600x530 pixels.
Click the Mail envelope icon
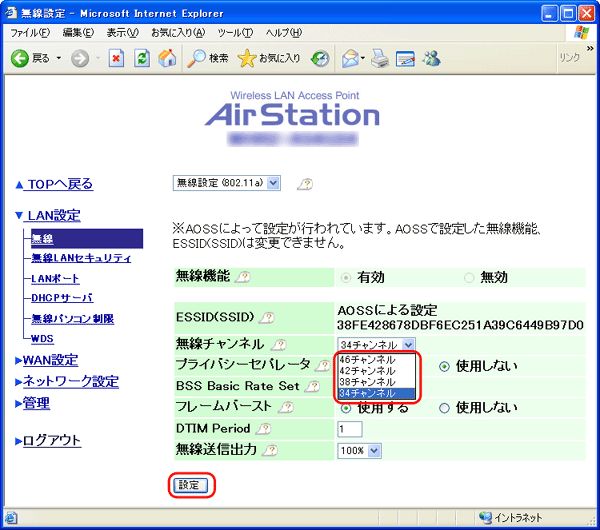(350, 59)
